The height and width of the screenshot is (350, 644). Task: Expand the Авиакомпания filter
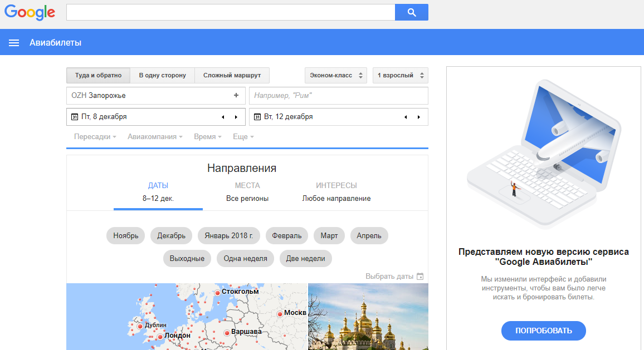[155, 137]
